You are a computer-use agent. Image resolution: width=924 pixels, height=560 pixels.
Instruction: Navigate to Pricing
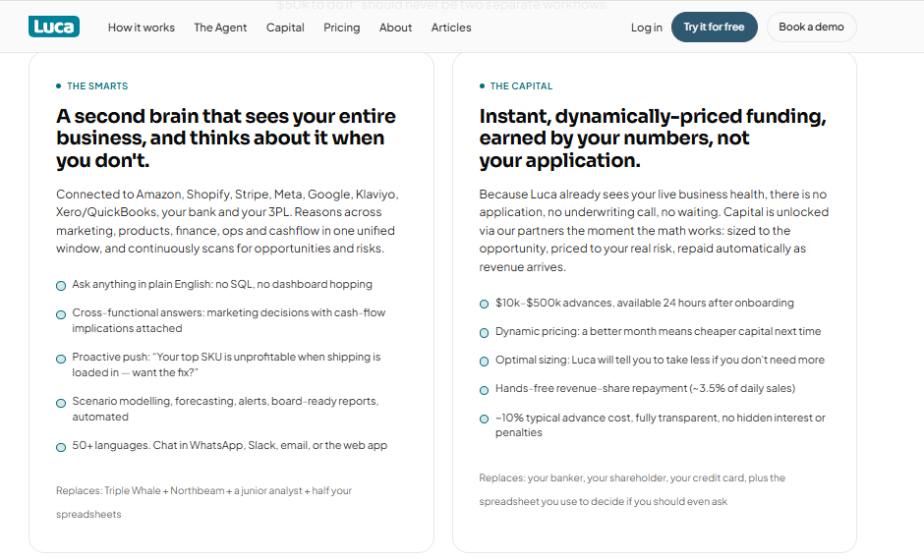click(342, 28)
